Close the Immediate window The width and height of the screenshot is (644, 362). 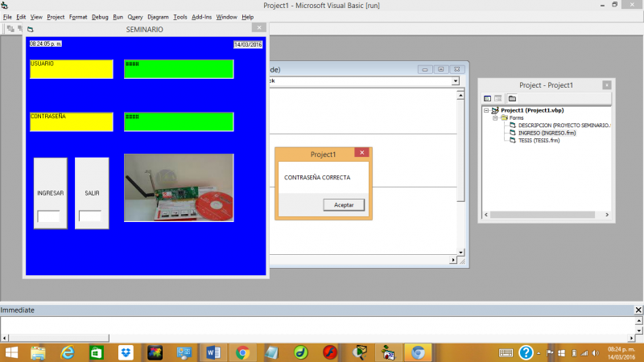coord(638,310)
